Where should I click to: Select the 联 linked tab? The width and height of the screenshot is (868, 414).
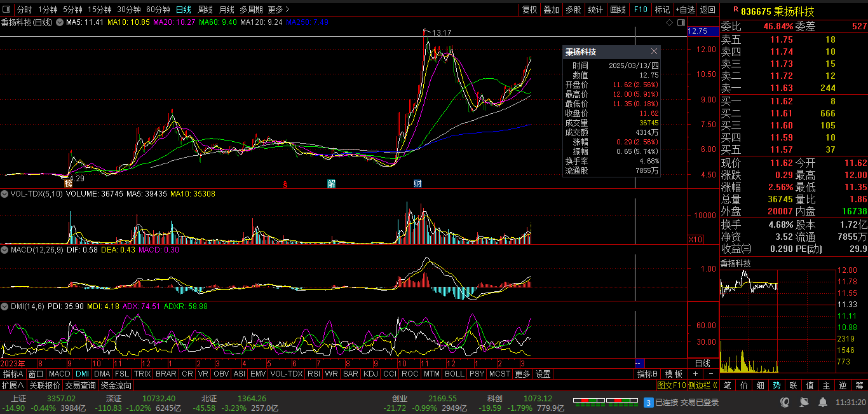[x=793, y=385]
